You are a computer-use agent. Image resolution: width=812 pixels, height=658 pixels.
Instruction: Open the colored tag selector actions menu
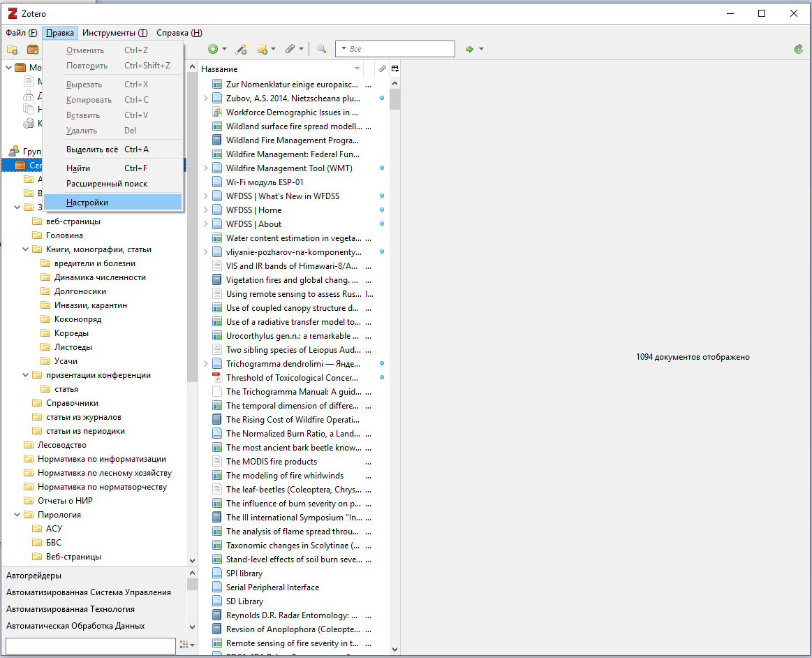tap(186, 645)
